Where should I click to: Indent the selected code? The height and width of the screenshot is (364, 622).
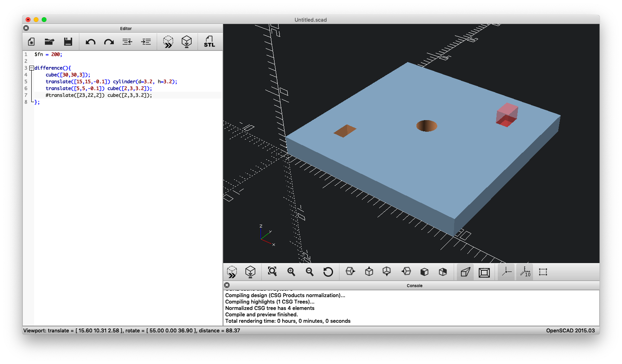click(146, 42)
